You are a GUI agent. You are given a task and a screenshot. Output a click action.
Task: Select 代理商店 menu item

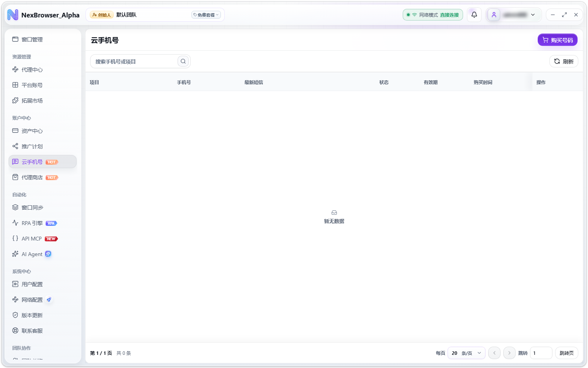coord(43,177)
